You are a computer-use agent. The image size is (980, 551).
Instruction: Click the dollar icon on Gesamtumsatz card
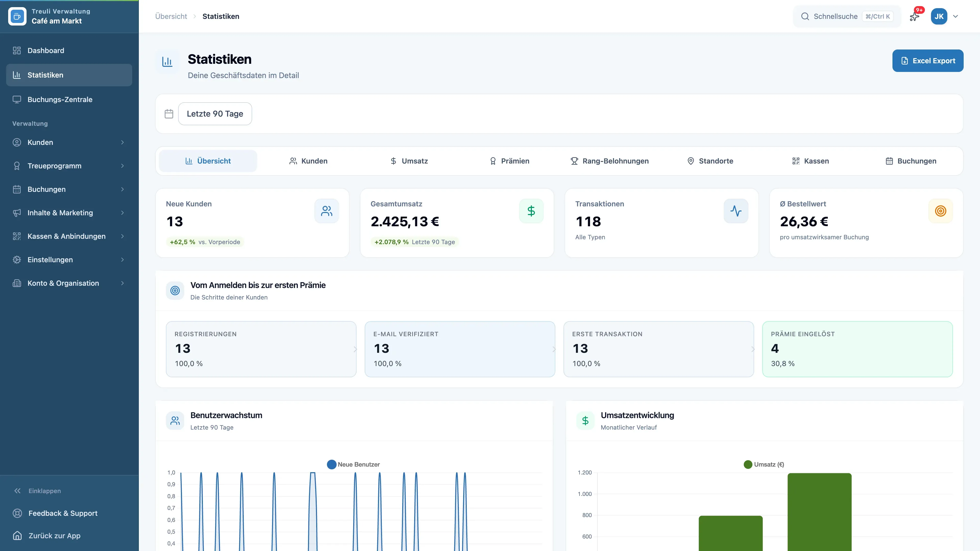(x=531, y=211)
